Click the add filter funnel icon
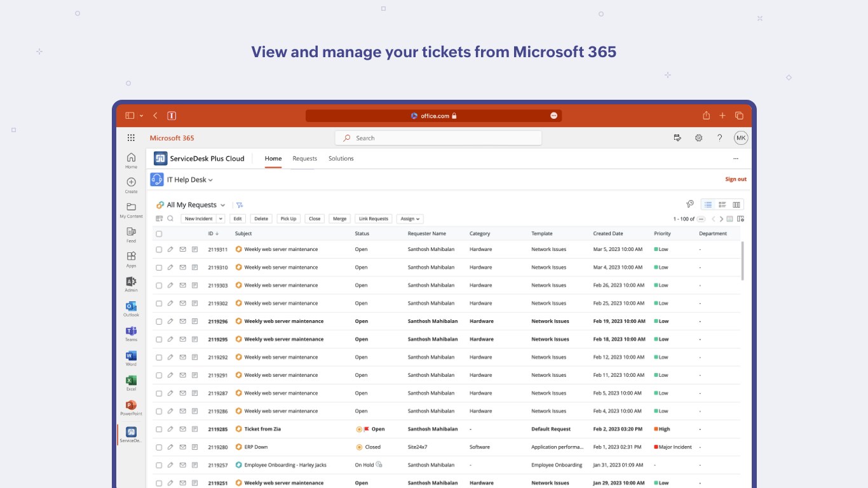Image resolution: width=868 pixels, height=488 pixels. [240, 205]
